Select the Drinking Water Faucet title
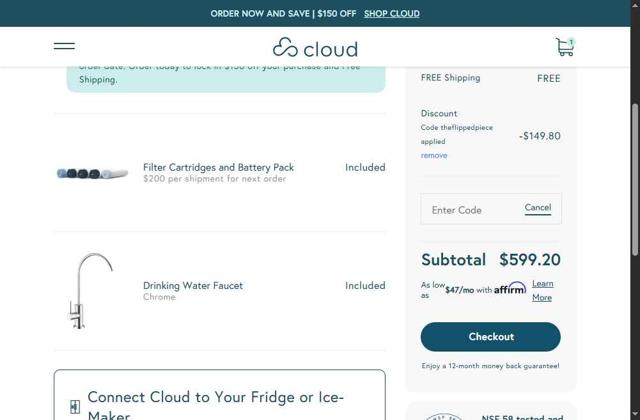The height and width of the screenshot is (420, 640). 193,285
